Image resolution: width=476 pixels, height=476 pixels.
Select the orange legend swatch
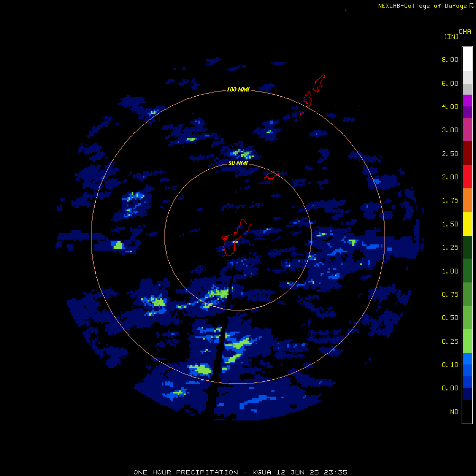[x=467, y=200]
